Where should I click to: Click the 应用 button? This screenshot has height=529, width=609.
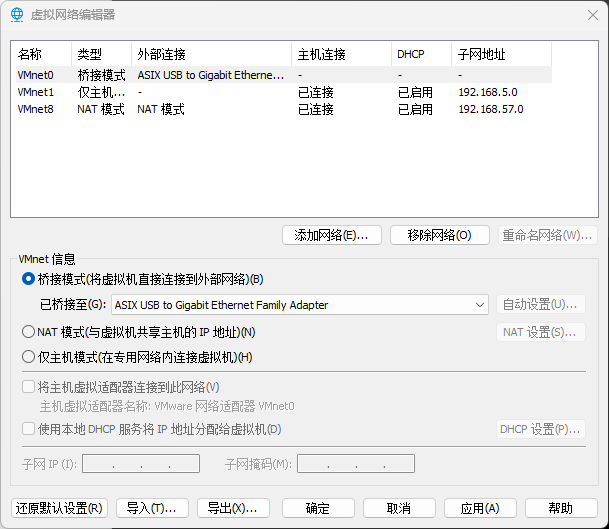[x=479, y=508]
